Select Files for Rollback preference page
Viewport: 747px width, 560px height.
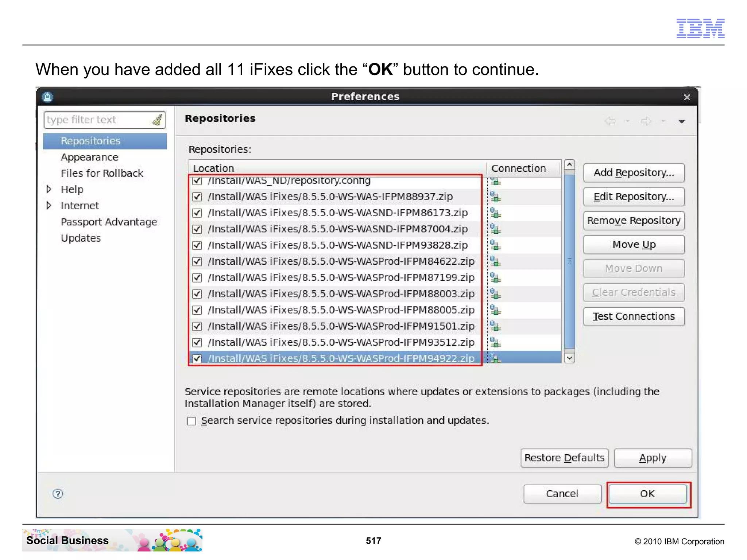tap(102, 173)
